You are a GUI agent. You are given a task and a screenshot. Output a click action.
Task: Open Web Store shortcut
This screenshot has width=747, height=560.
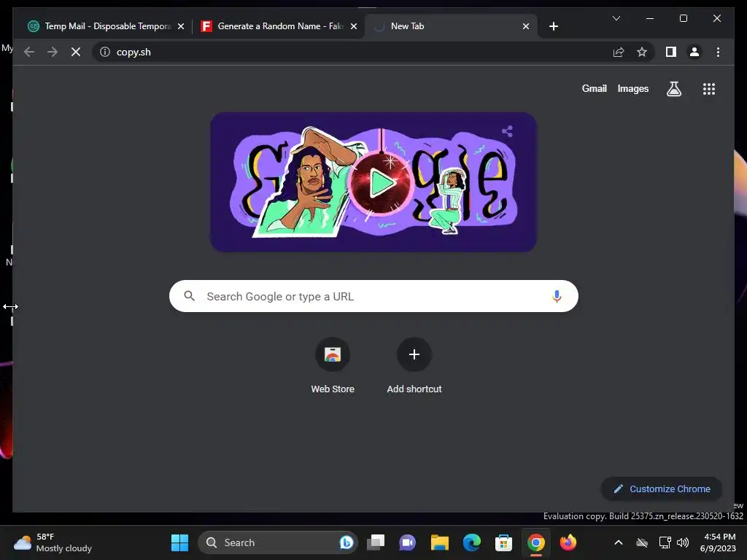click(x=333, y=366)
